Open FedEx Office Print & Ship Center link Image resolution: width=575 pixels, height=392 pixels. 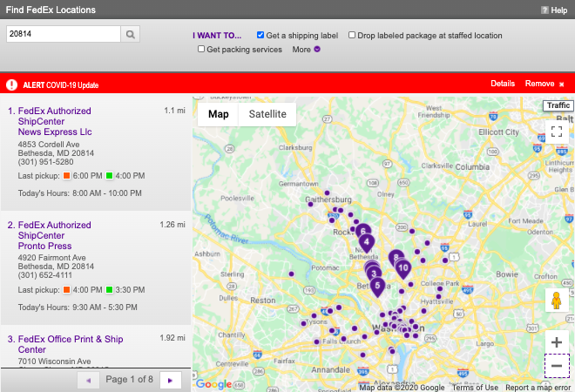71,344
